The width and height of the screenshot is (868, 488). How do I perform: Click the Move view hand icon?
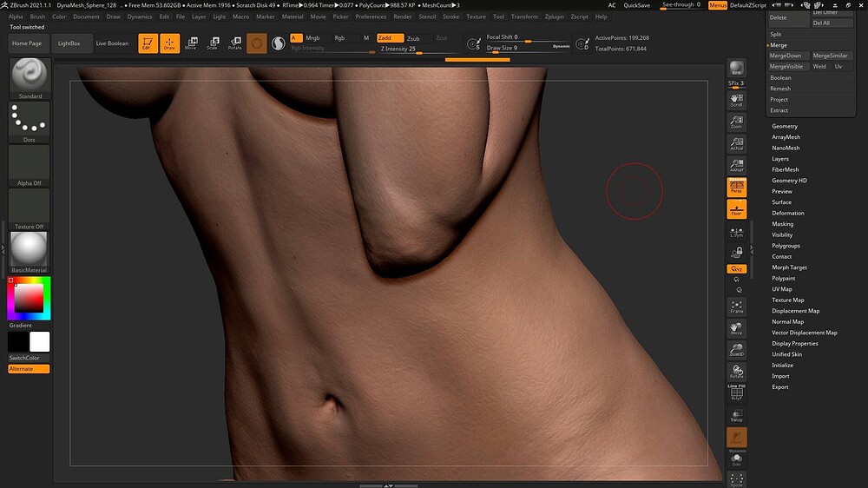737,328
